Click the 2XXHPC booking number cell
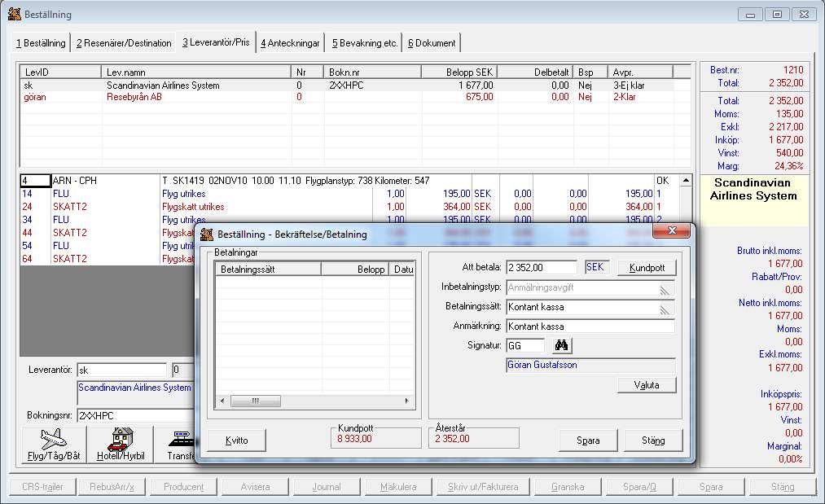The image size is (825, 504). pos(346,85)
